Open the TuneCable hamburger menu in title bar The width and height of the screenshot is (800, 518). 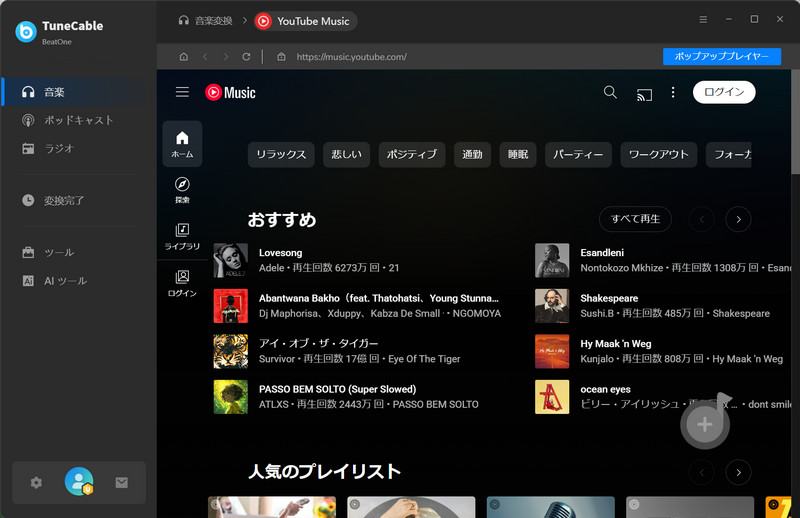(703, 19)
